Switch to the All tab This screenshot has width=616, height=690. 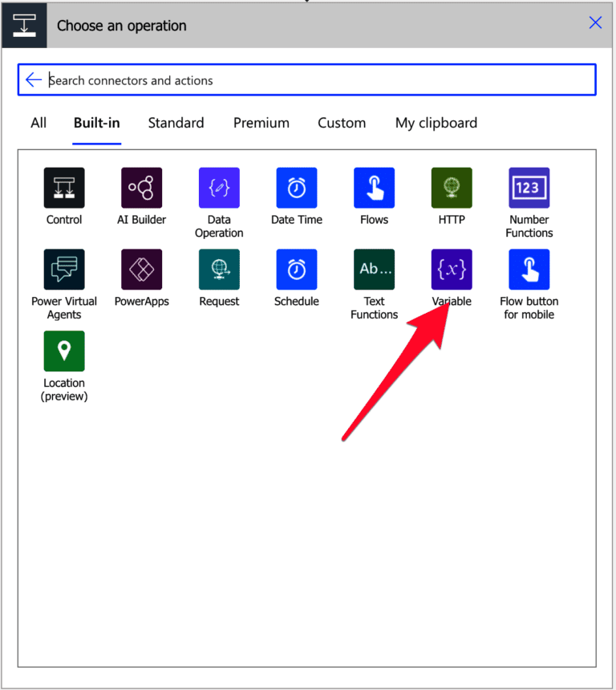tap(38, 123)
